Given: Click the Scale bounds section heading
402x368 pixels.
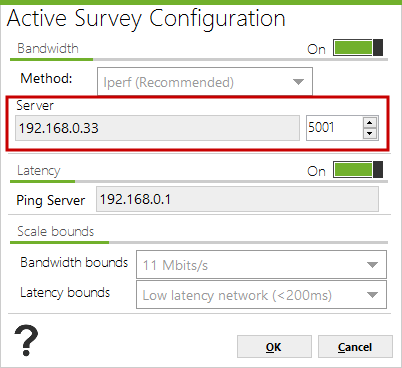Looking at the screenshot, I should [x=56, y=231].
